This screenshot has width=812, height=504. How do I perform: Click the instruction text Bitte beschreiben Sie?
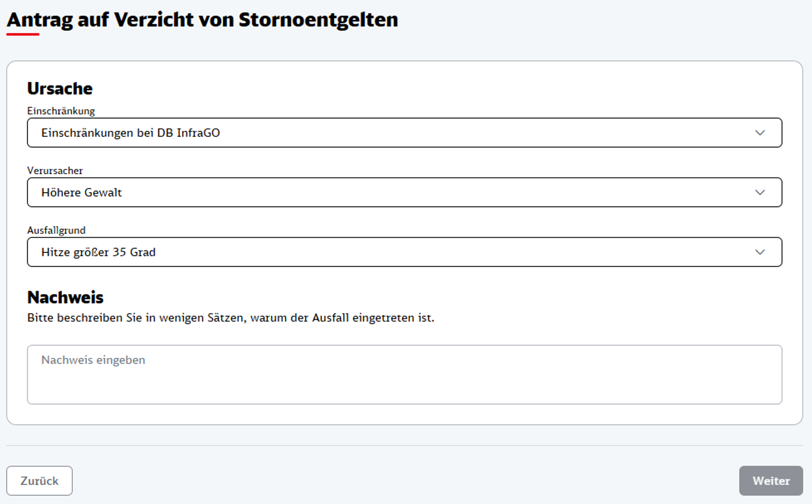click(231, 318)
